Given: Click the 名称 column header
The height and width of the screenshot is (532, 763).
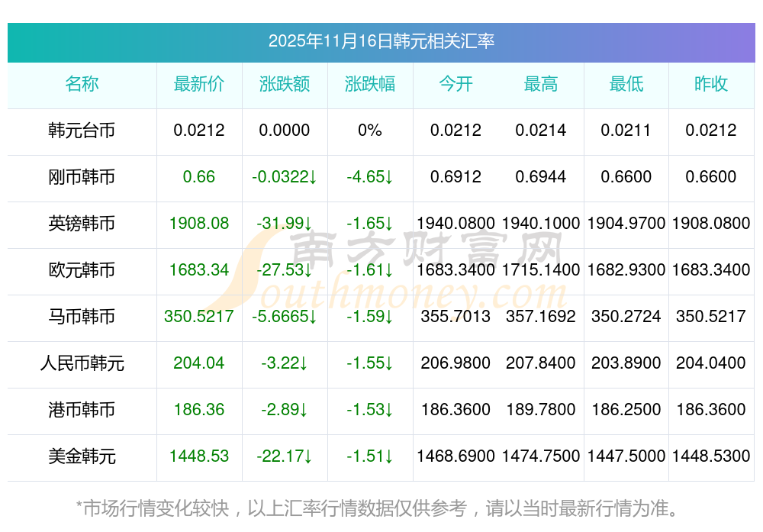Looking at the screenshot, I should [x=82, y=84].
